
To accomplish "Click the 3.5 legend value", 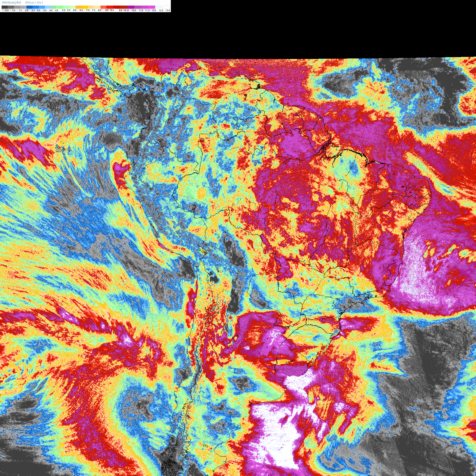I will 45,10.
